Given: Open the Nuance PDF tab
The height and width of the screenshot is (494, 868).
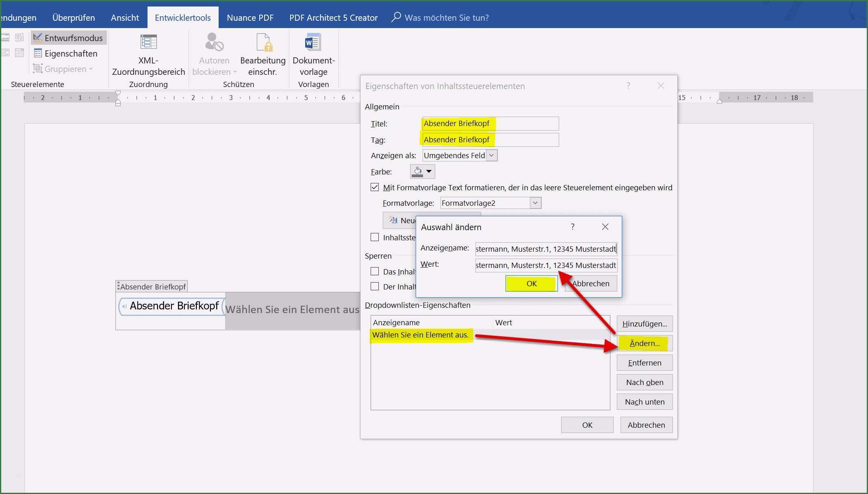Looking at the screenshot, I should click(250, 17).
